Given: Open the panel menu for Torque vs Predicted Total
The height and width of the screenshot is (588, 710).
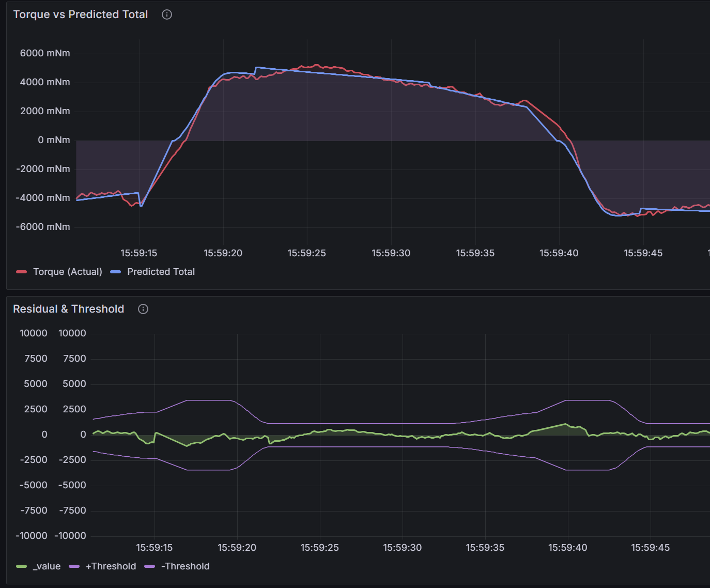Looking at the screenshot, I should [80, 14].
